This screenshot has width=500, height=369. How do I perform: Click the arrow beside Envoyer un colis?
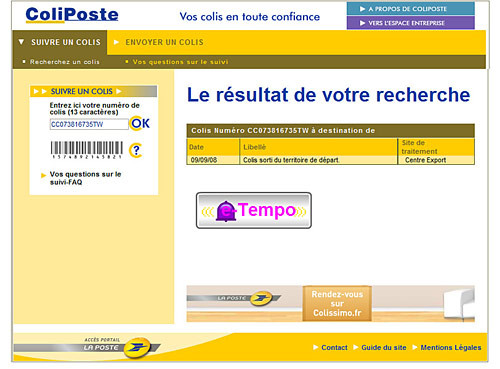click(116, 42)
